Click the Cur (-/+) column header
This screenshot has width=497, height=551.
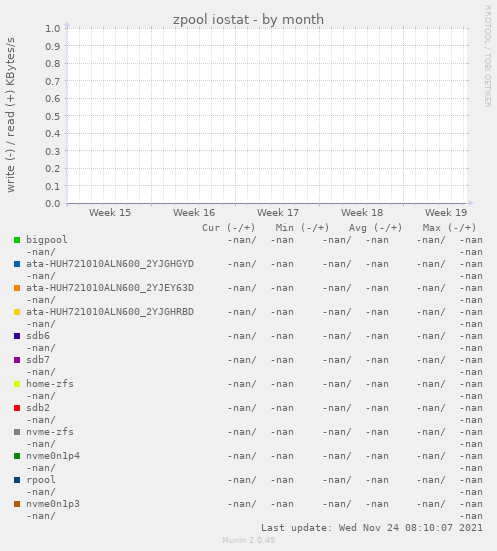tap(228, 228)
